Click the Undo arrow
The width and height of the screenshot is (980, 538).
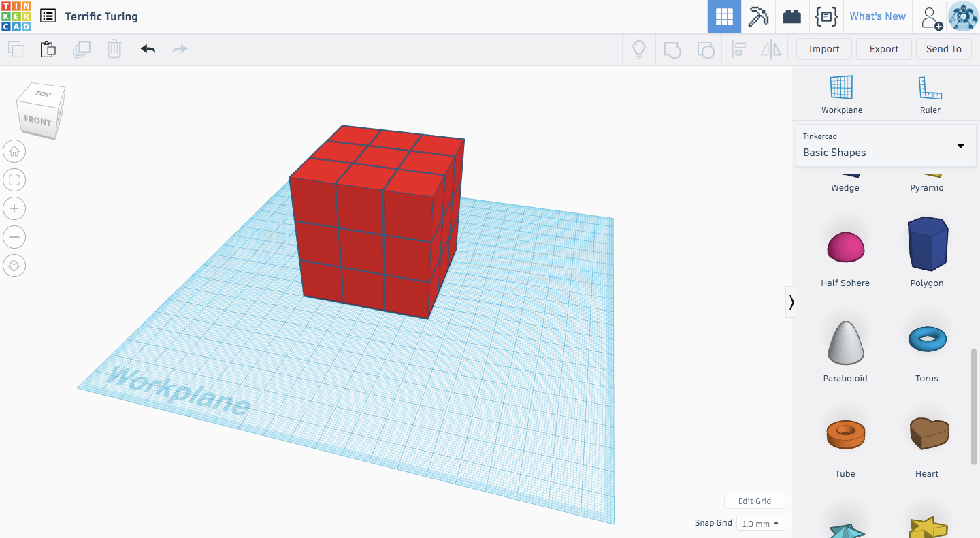(148, 49)
